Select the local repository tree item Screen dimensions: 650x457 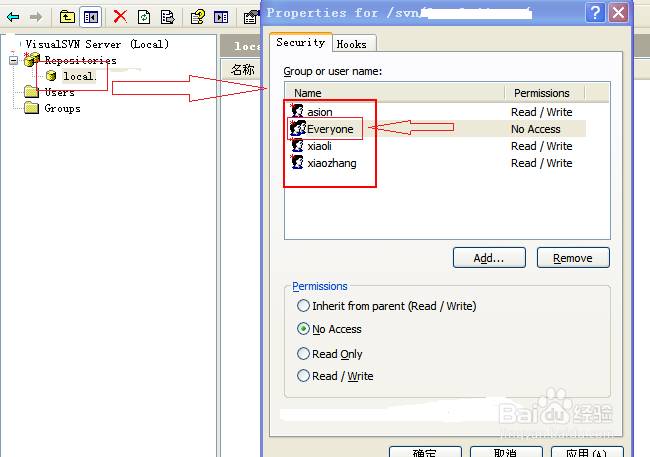(79, 76)
